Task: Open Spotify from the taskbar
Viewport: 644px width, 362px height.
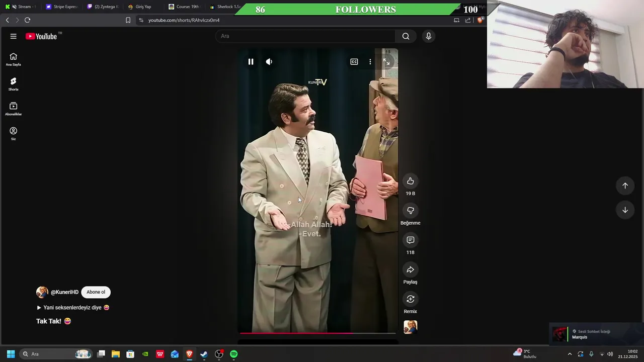Action: [x=234, y=354]
